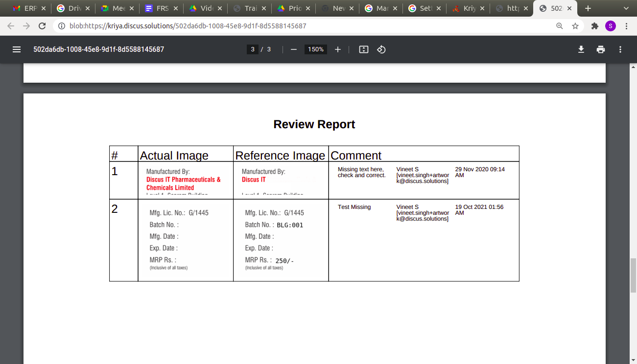Go back to the previous page in browser
Screen dimensions: 637x364
(x=11, y=26)
